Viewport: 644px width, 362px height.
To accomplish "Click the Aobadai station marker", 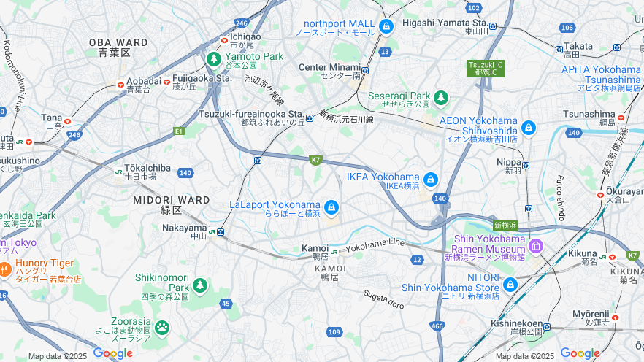I will [120, 85].
